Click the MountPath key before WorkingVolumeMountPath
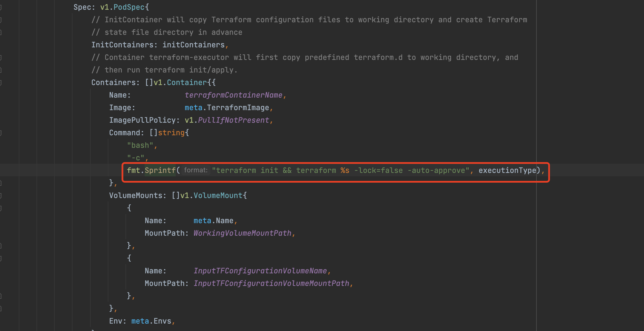The width and height of the screenshot is (644, 331). click(164, 233)
